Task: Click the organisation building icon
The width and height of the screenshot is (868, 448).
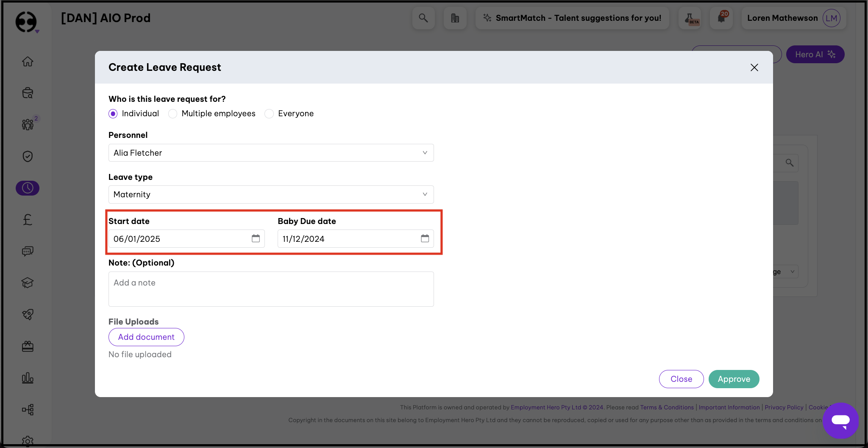Action: [455, 18]
